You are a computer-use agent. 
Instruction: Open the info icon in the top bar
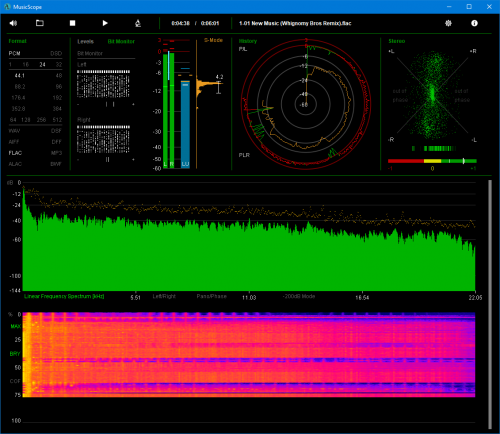pos(474,23)
